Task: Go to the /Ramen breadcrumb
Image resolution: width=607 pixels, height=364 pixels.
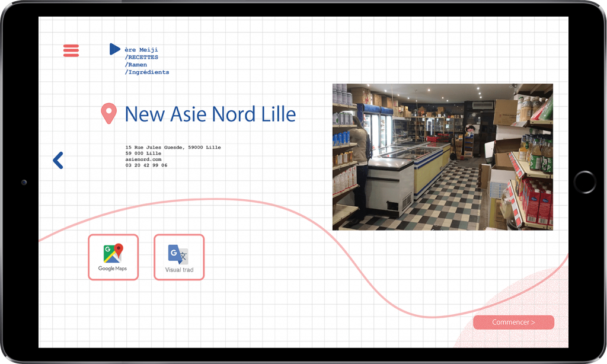Action: coord(136,65)
